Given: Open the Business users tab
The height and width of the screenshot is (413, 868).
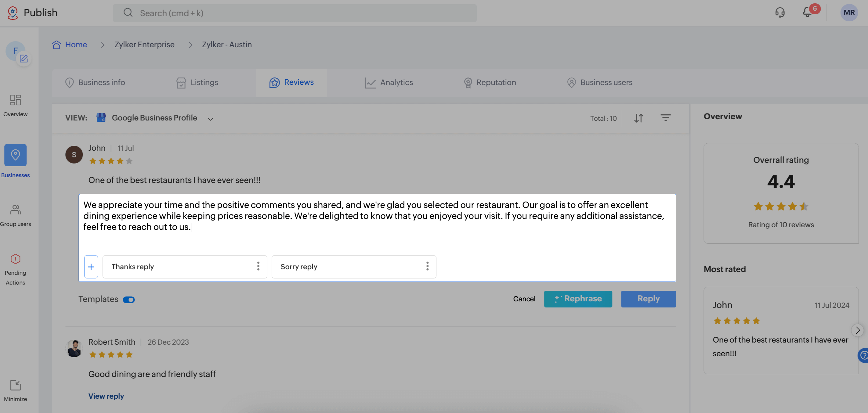Looking at the screenshot, I should (x=600, y=83).
